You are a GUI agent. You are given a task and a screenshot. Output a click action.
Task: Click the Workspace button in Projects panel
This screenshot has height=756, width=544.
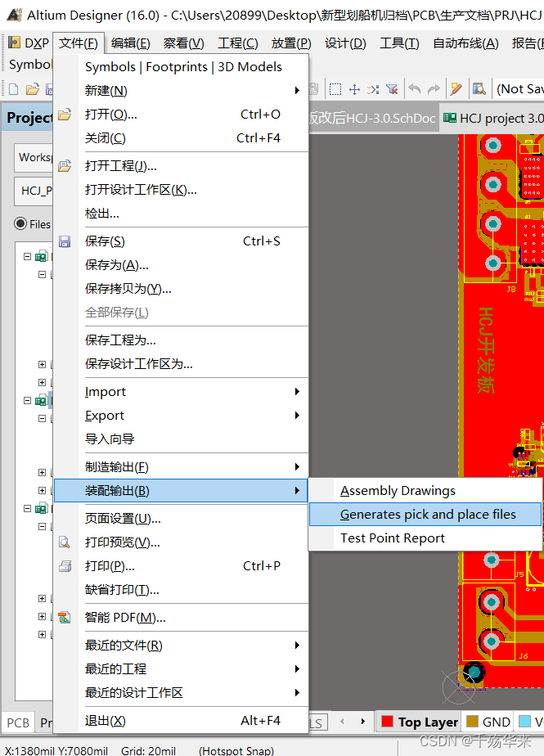tap(34, 158)
